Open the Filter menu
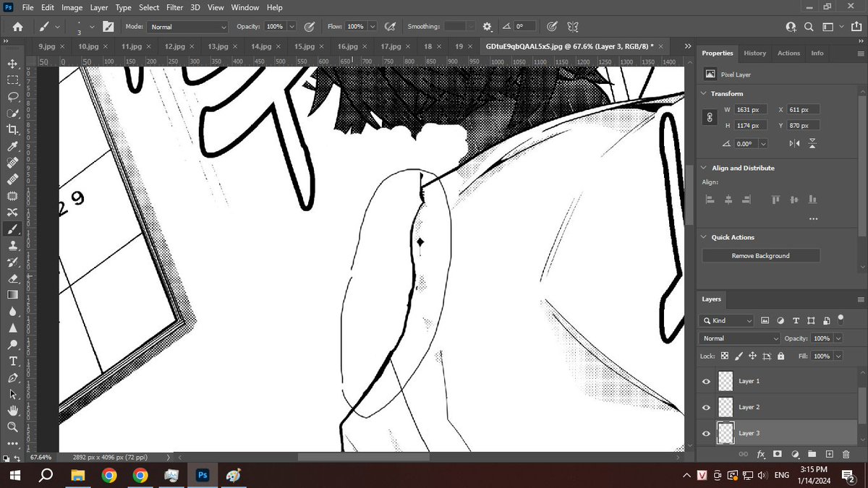 point(174,7)
